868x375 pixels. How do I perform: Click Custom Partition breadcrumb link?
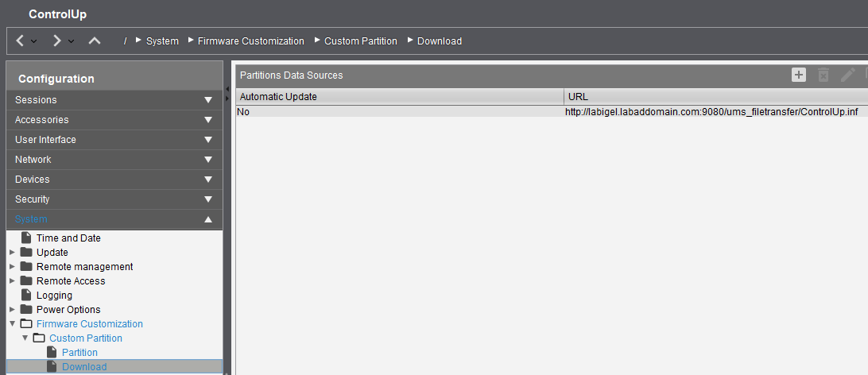[x=360, y=41]
